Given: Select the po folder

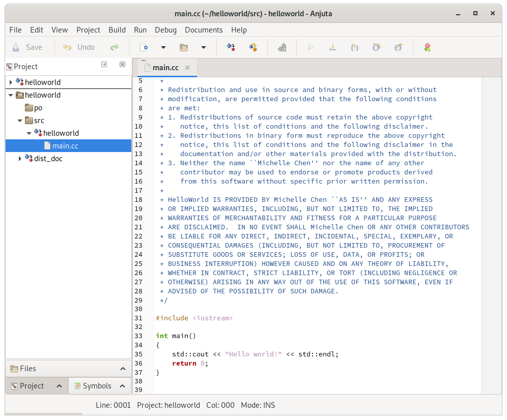Looking at the screenshot, I should point(38,108).
